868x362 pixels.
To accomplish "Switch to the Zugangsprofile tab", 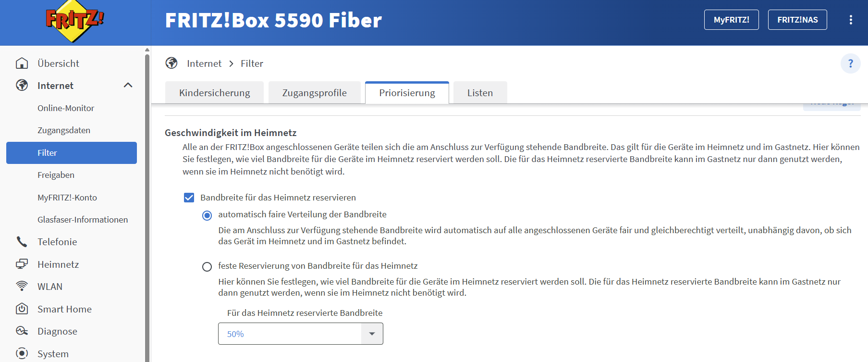I will pos(315,93).
